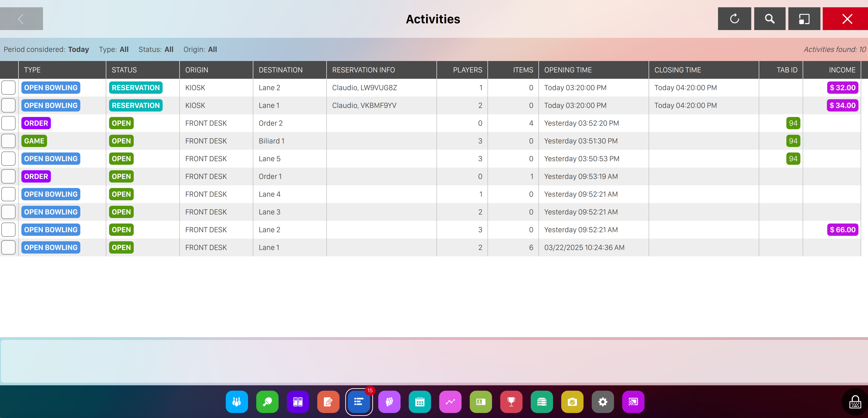
Task: Open the purple lockers icon
Action: 297,401
